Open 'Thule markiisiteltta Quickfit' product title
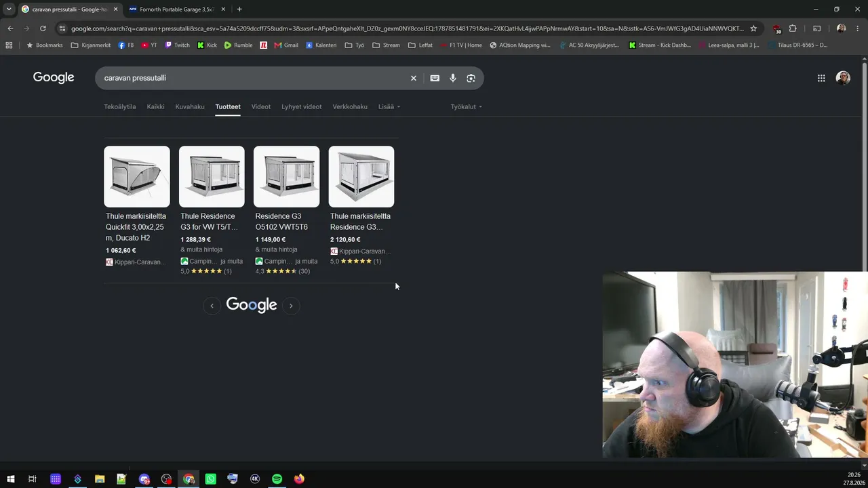Screen dimensions: 868x488 coord(136,227)
